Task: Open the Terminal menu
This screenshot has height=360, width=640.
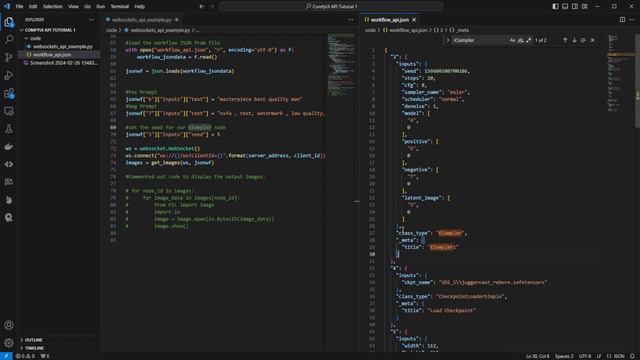Action: 120,7
